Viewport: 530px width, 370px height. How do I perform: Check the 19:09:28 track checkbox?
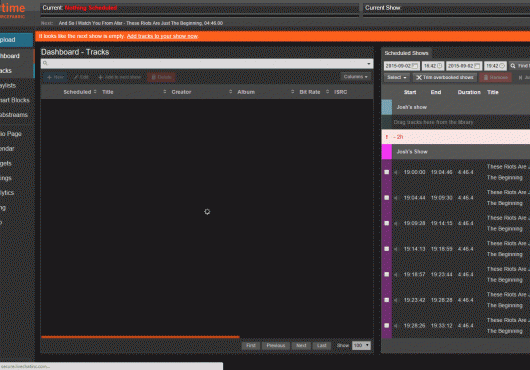pyautogui.click(x=387, y=223)
